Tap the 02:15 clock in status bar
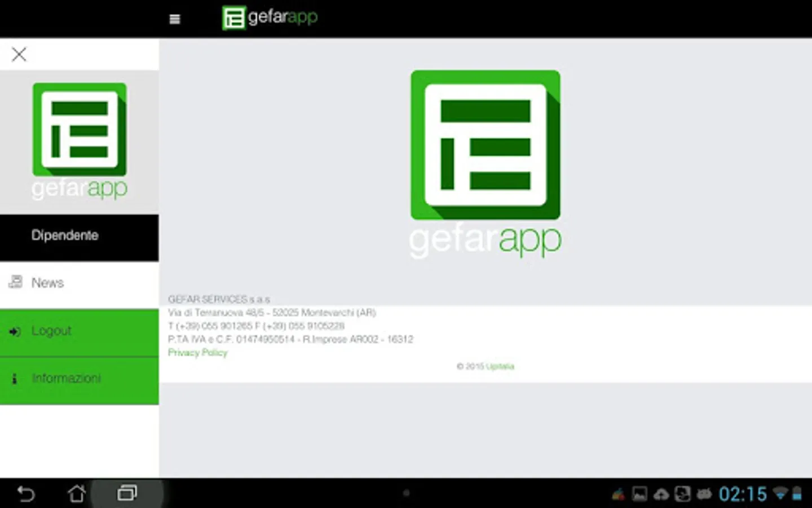This screenshot has height=508, width=812. [x=743, y=494]
